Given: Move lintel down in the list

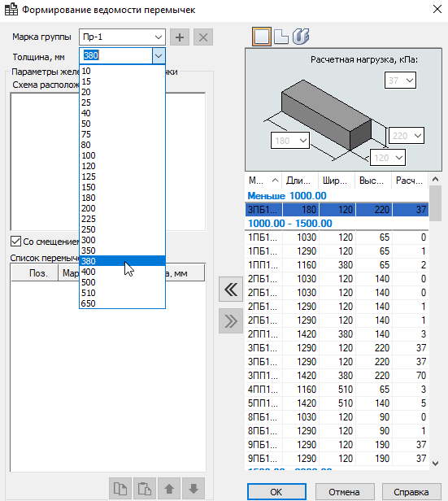Looking at the screenshot, I should pyautogui.click(x=194, y=489).
